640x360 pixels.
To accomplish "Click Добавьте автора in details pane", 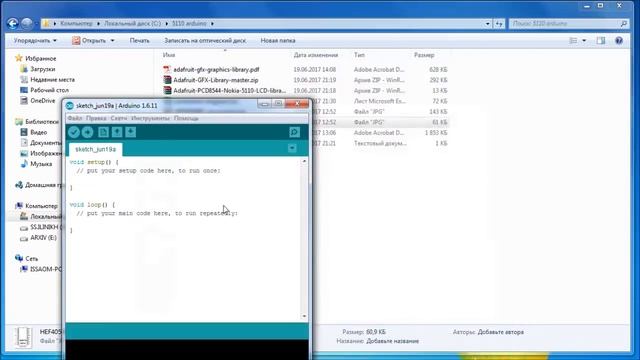I will click(500, 332).
